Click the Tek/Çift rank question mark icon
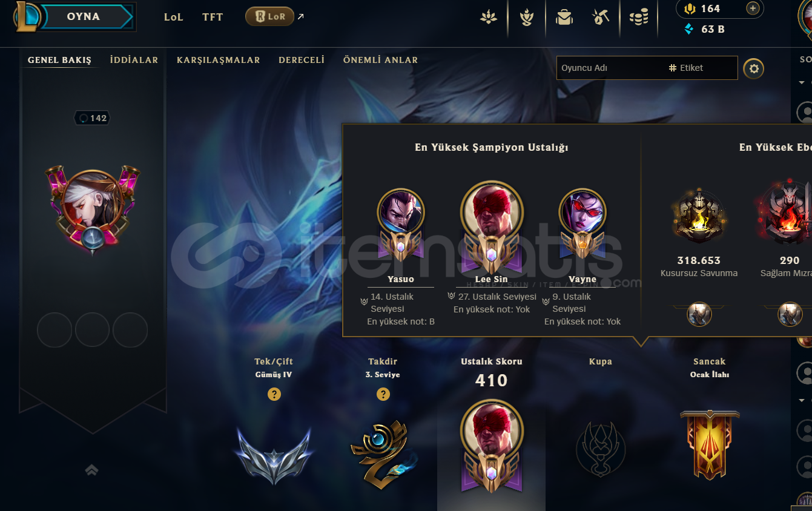Screen dimensions: 812x511 point(274,394)
